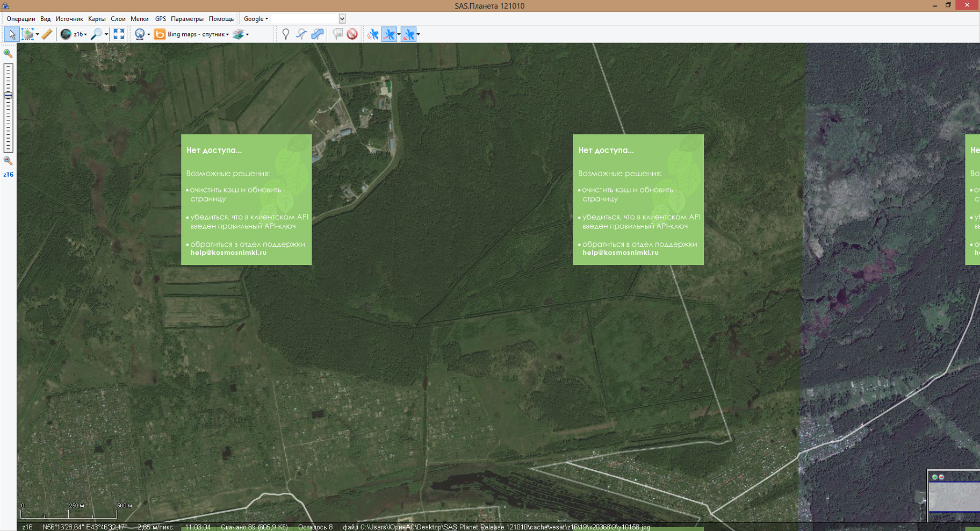Open the Метки menu
The image size is (980, 531).
139,19
